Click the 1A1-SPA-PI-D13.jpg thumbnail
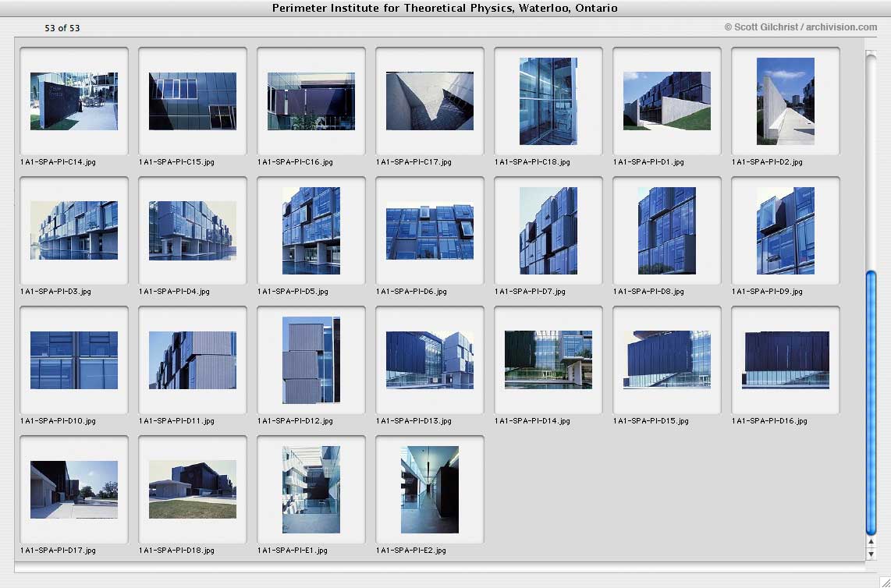Image resolution: width=891 pixels, height=588 pixels. [430, 360]
